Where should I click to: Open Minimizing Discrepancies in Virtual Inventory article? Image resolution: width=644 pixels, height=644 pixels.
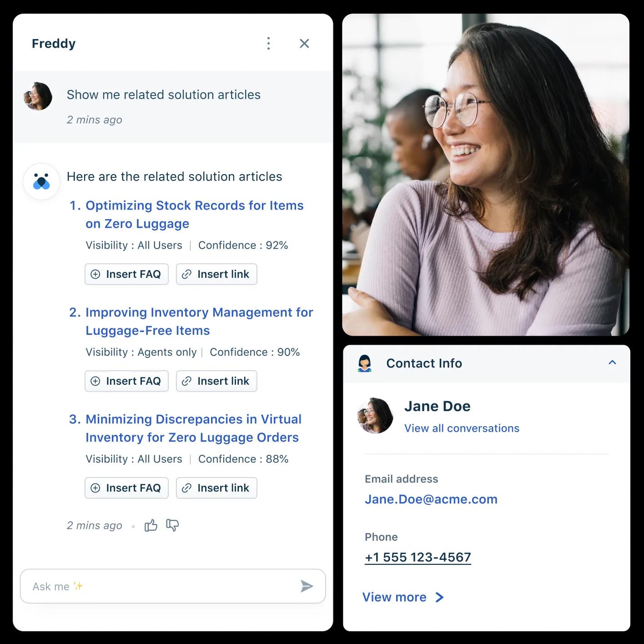[x=193, y=428]
